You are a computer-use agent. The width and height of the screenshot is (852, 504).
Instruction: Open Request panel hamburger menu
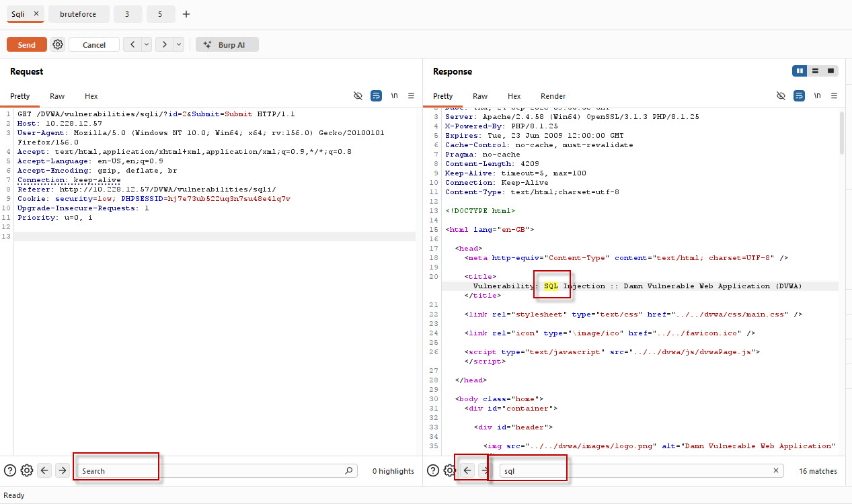[x=411, y=96]
